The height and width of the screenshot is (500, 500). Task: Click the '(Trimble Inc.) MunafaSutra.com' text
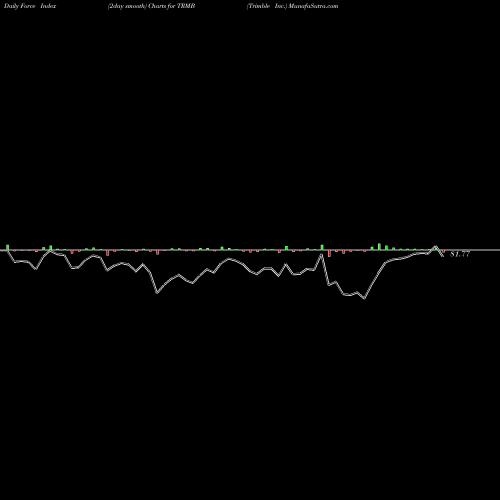coord(292,6)
